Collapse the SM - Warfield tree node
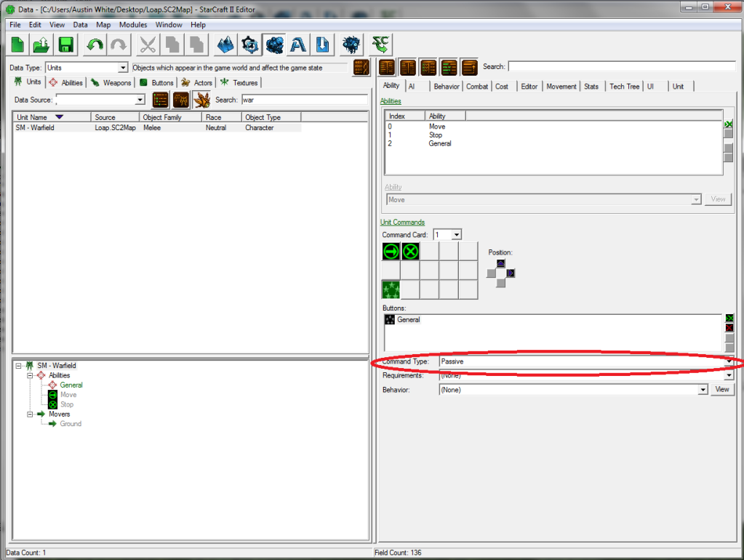Viewport: 744px width, 560px height. tap(18, 366)
